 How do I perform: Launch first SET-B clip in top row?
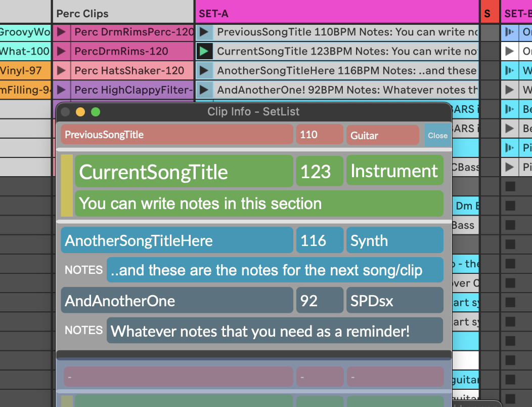click(x=510, y=32)
